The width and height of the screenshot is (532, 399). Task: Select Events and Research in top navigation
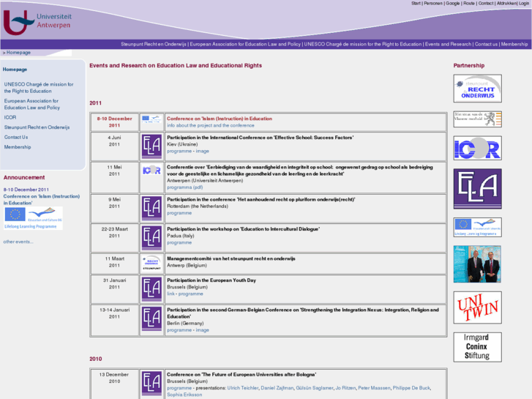(x=448, y=44)
